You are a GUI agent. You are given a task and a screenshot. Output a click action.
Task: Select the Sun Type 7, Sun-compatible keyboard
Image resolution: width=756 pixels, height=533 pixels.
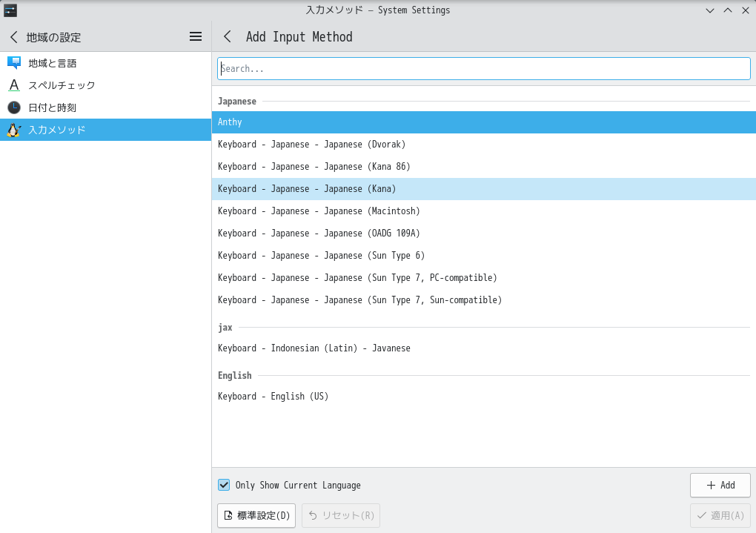click(x=483, y=300)
